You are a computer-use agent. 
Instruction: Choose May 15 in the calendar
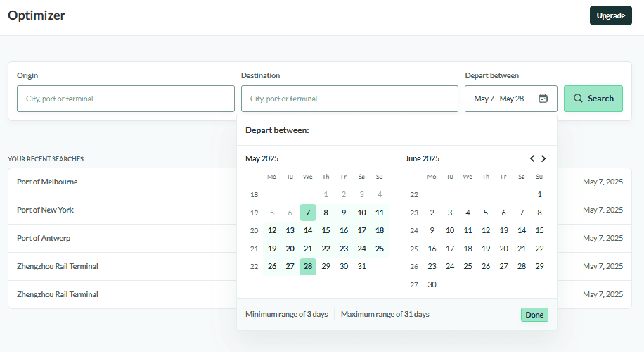(326, 230)
